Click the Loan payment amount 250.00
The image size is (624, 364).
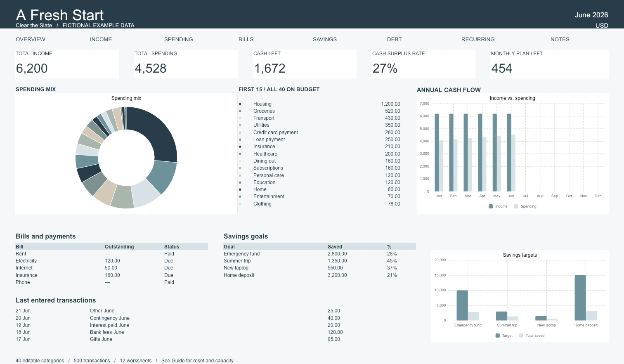(392, 139)
